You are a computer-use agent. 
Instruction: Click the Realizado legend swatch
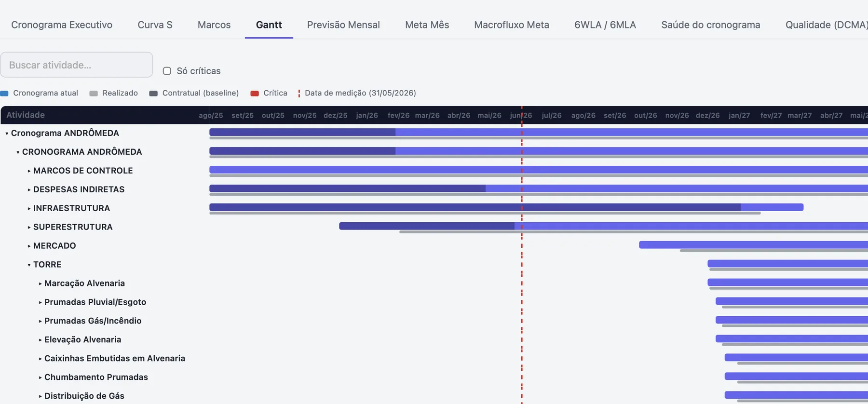(94, 93)
